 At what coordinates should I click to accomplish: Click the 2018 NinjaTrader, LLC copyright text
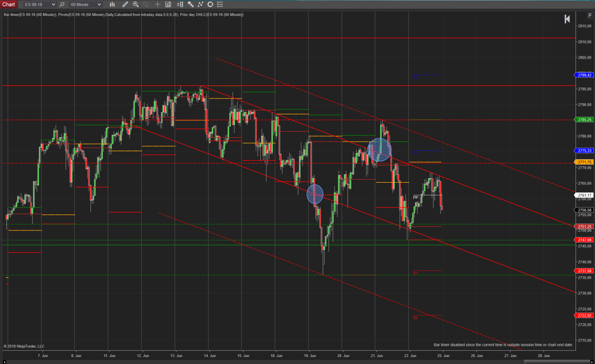[24, 346]
